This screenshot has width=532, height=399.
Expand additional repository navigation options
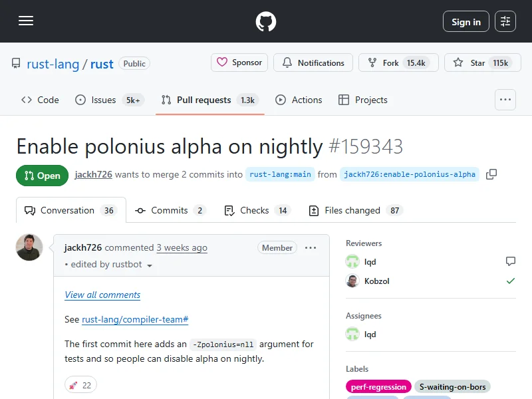505,100
